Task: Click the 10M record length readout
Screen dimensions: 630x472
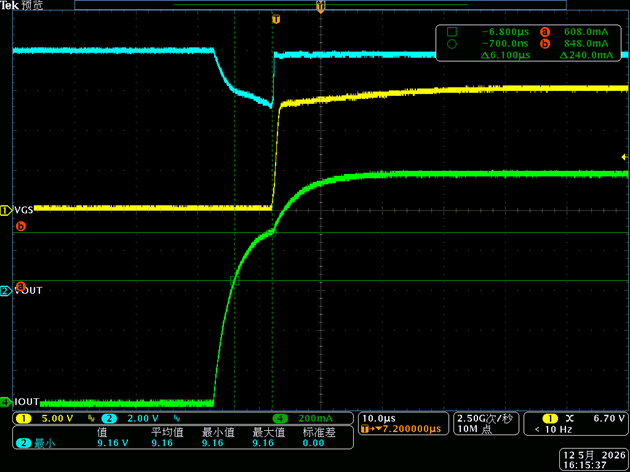Action: tap(474, 429)
